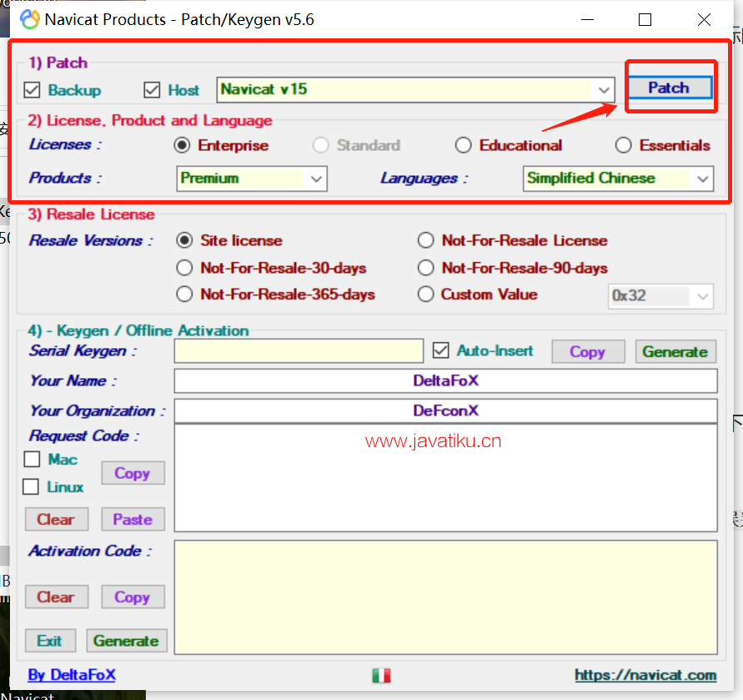Click inside the Request Code text area

tap(445, 478)
